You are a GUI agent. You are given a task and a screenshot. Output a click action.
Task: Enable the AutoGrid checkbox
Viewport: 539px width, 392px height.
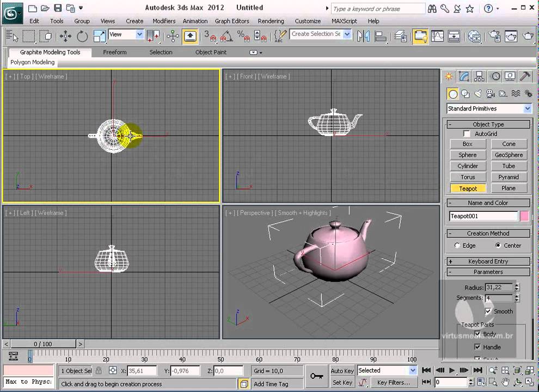[467, 133]
